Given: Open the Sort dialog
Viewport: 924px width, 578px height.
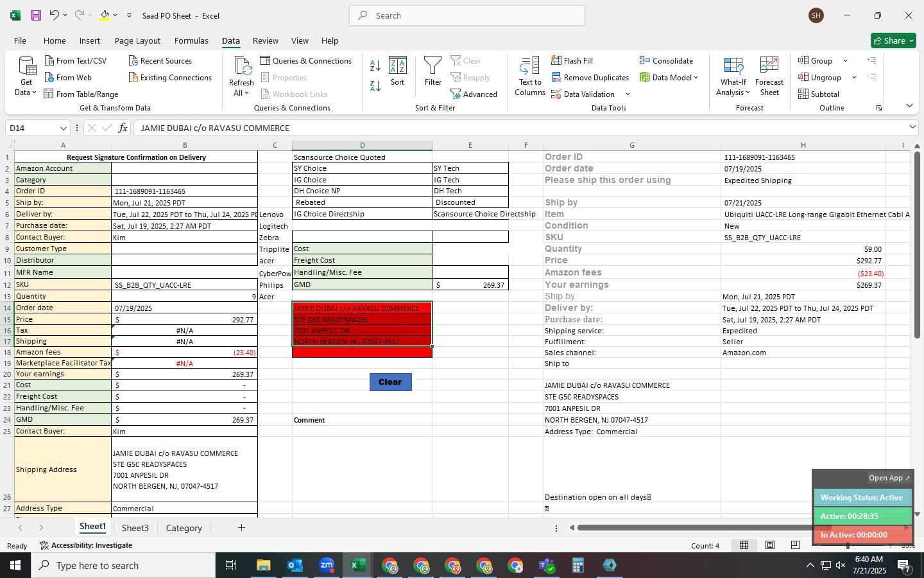Looking at the screenshot, I should [398, 71].
